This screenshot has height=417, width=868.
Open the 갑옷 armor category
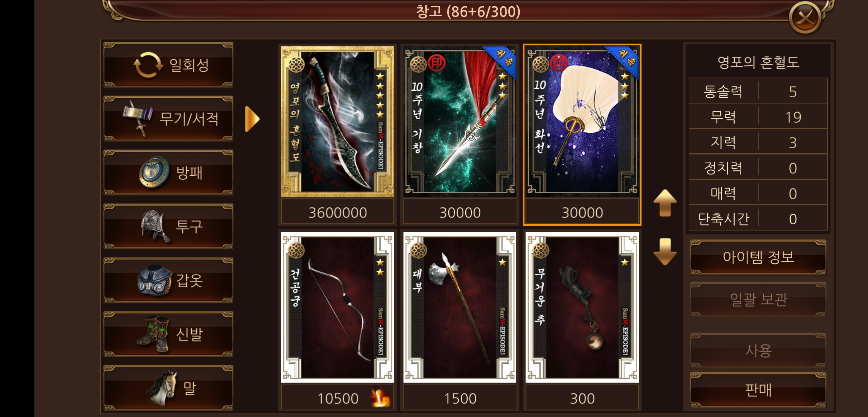tap(168, 280)
